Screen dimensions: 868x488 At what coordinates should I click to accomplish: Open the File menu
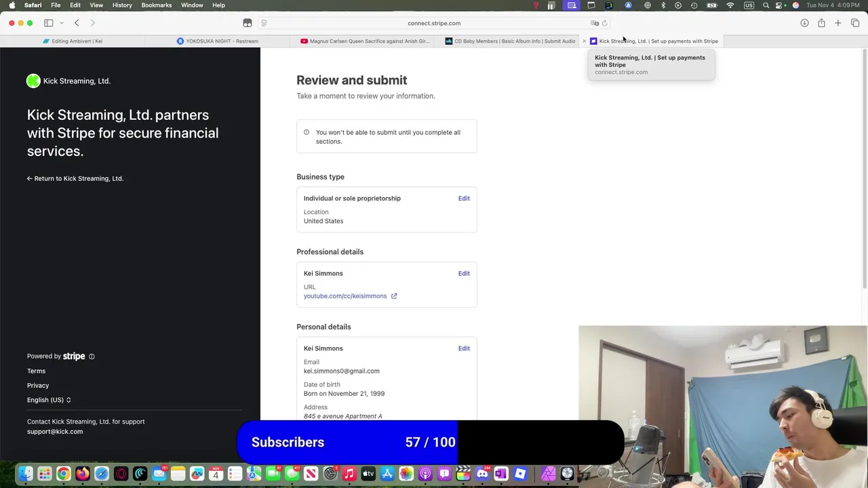56,5
